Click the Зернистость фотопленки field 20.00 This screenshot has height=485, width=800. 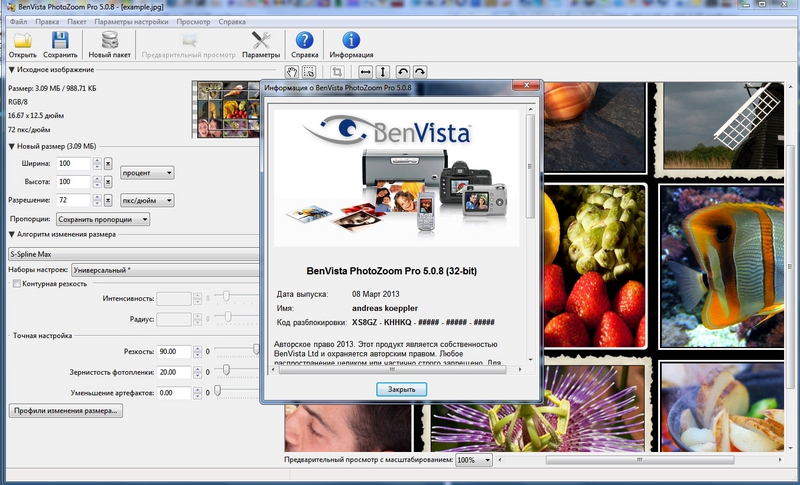(174, 372)
